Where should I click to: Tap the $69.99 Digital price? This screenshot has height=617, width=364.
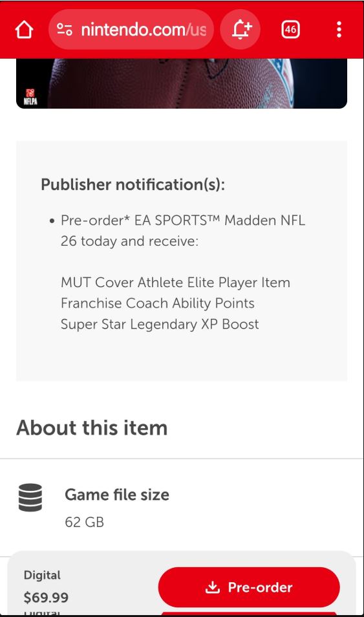pyautogui.click(x=46, y=598)
